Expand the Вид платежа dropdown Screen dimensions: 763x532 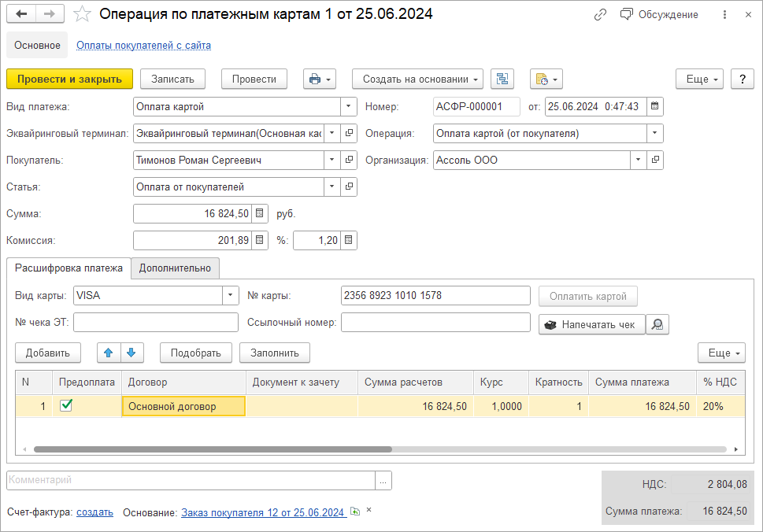pos(348,106)
